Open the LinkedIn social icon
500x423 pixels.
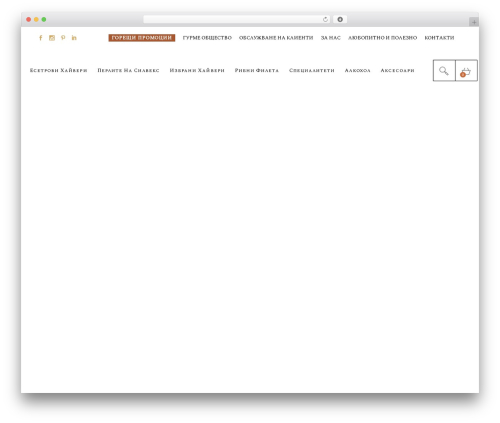pyautogui.click(x=74, y=38)
